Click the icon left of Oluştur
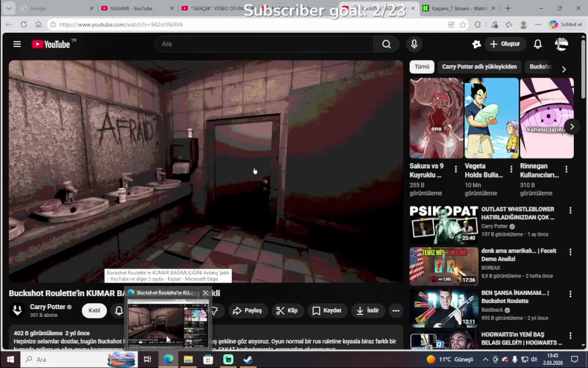 pos(477,44)
